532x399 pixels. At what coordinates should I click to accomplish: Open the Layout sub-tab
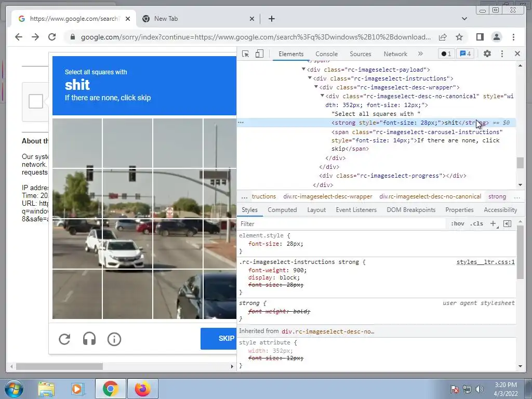point(316,210)
